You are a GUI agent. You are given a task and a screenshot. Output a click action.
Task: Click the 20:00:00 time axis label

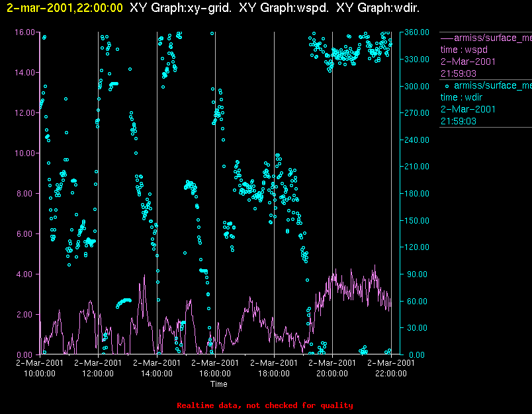[332, 374]
